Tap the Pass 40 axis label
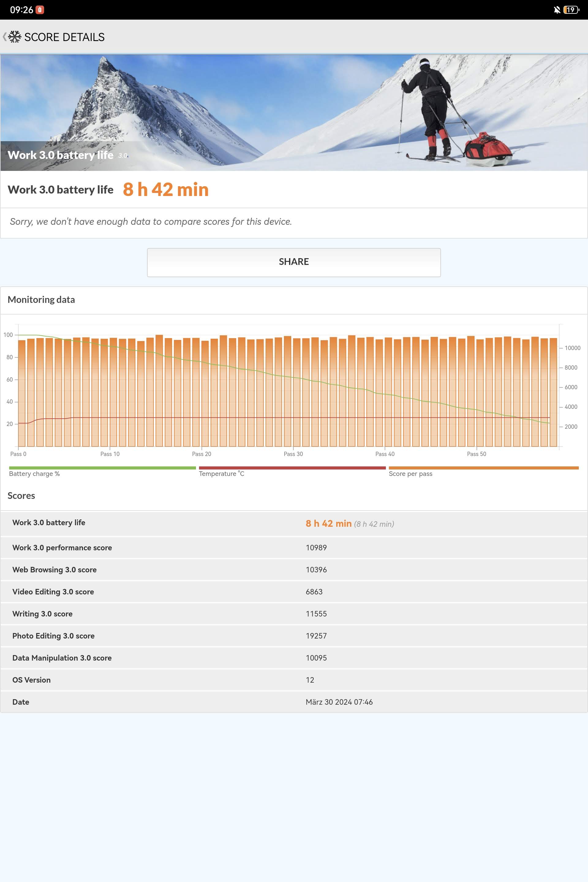The height and width of the screenshot is (882, 588). click(385, 454)
